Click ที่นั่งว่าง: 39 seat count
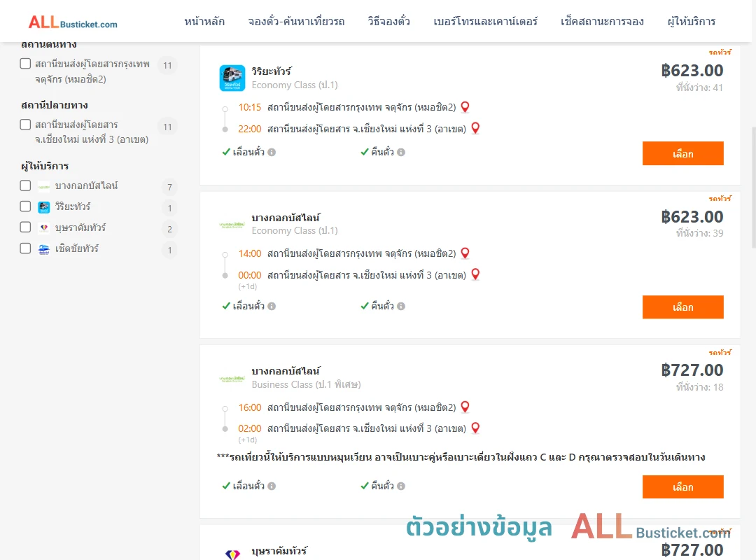This screenshot has width=756, height=560. point(699,233)
